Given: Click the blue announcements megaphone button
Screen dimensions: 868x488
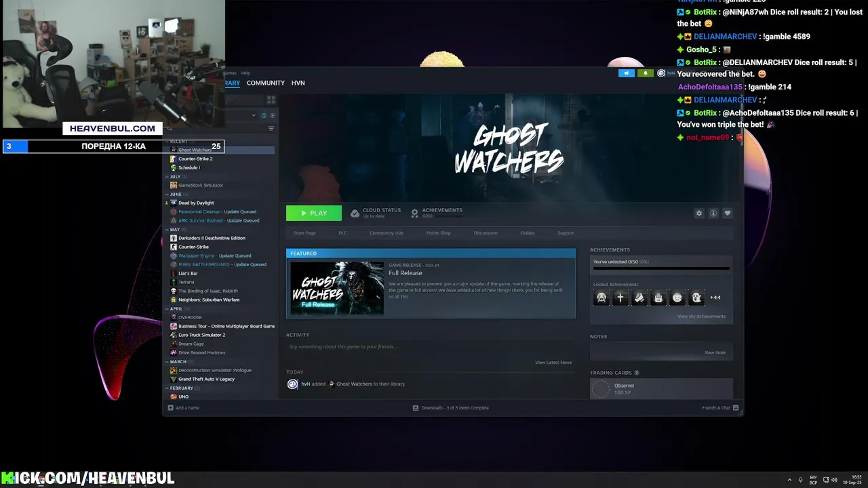Looking at the screenshot, I should pyautogui.click(x=627, y=73).
